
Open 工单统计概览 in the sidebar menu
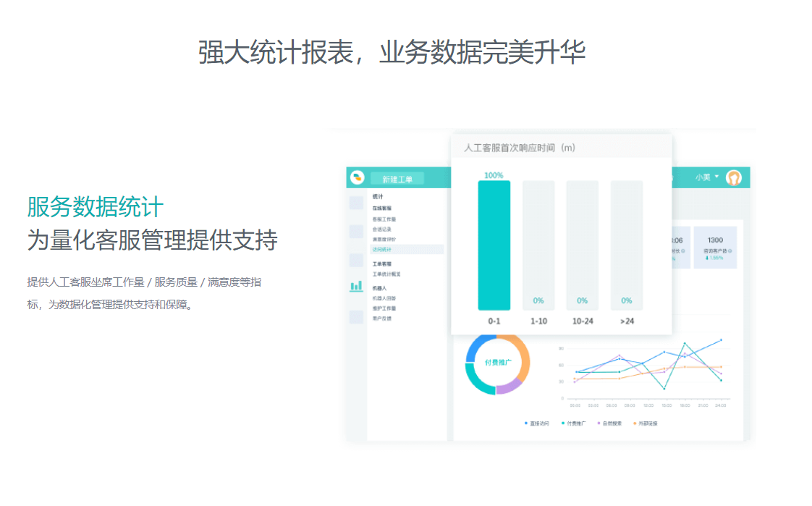(x=386, y=274)
